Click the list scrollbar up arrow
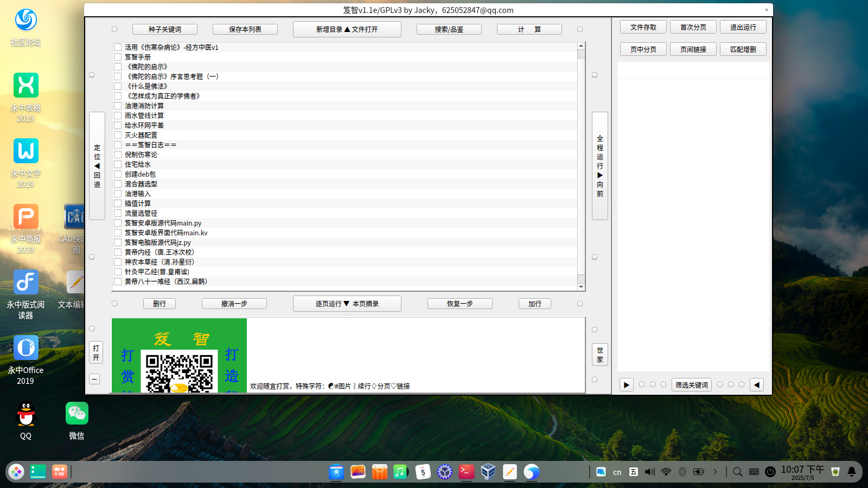The width and height of the screenshot is (868, 488). point(581,46)
